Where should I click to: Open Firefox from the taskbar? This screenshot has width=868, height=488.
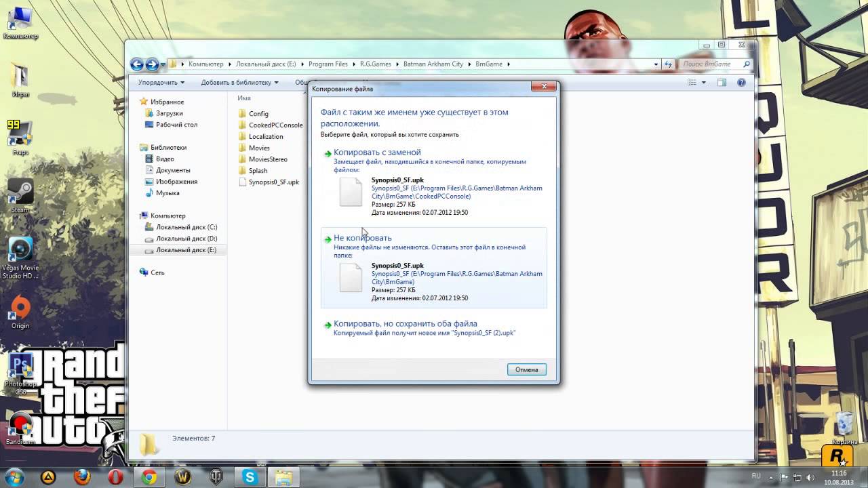pyautogui.click(x=82, y=477)
